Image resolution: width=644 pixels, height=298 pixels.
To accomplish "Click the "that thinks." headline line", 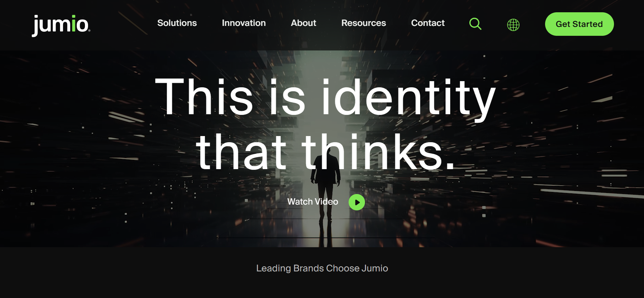I will tap(325, 152).
